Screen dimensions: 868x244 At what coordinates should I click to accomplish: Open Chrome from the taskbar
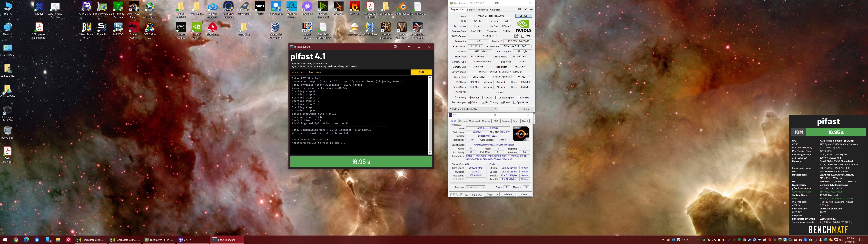tap(16, 240)
